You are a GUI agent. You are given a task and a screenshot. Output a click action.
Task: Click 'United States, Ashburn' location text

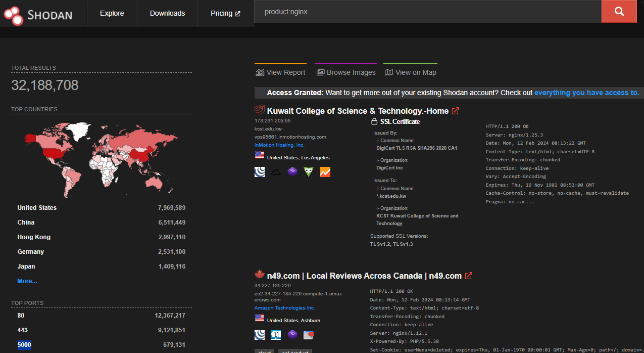293,320
